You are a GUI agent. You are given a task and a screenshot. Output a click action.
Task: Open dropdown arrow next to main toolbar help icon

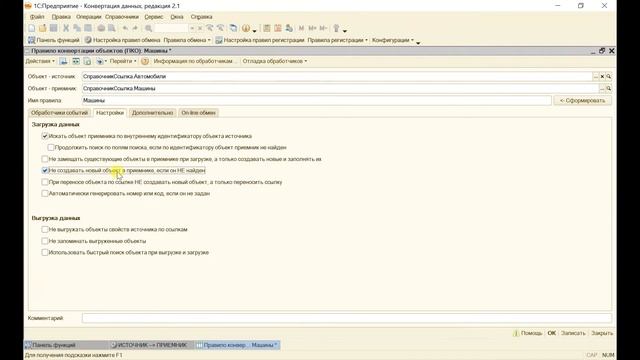coord(254,31)
